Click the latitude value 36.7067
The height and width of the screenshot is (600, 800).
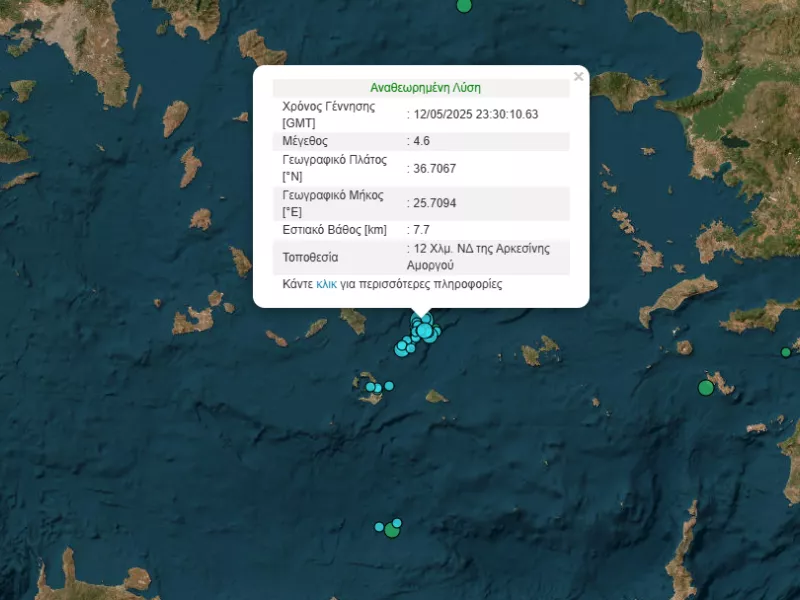click(x=434, y=168)
